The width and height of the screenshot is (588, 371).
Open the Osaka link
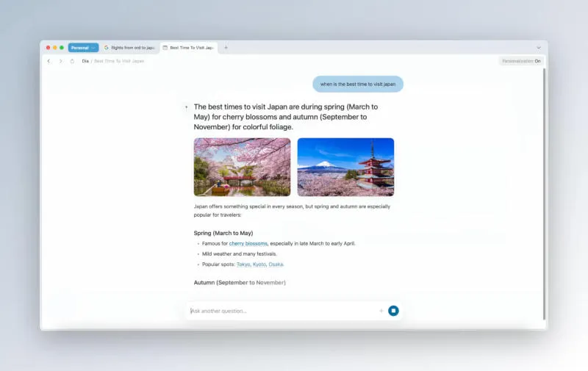[276, 264]
